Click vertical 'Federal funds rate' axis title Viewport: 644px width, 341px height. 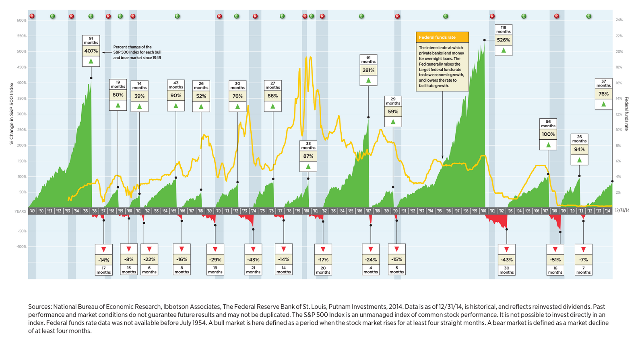coord(627,114)
